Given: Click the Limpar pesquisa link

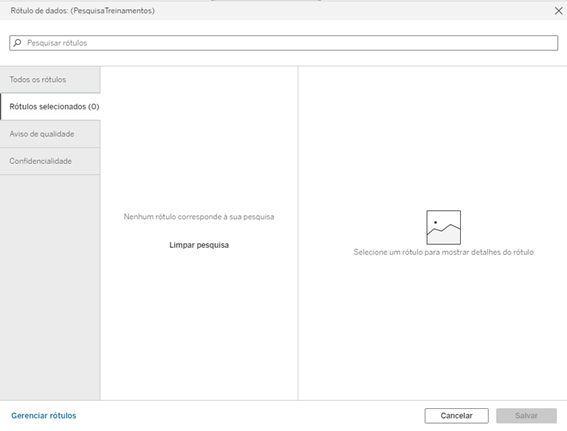Looking at the screenshot, I should pyautogui.click(x=199, y=245).
